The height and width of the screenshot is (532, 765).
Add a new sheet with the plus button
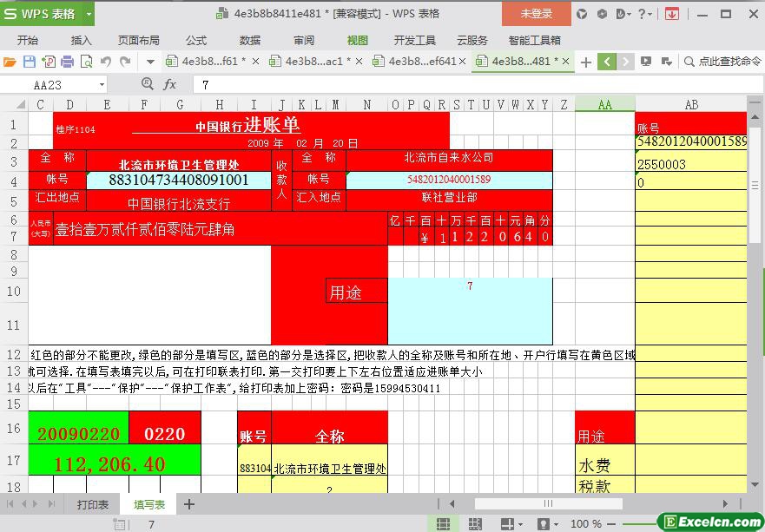(x=189, y=504)
